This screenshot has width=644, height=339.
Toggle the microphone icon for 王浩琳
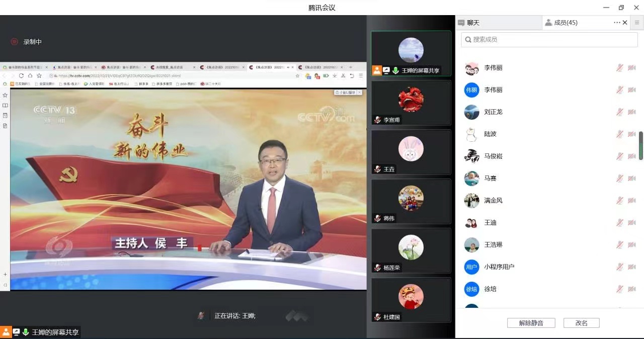click(620, 244)
